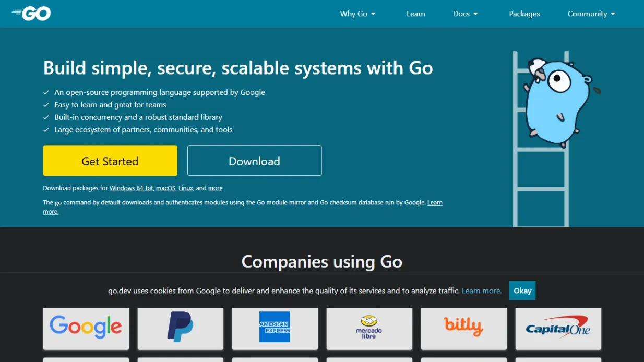
Task: Go to the Learn page
Action: coord(416,14)
